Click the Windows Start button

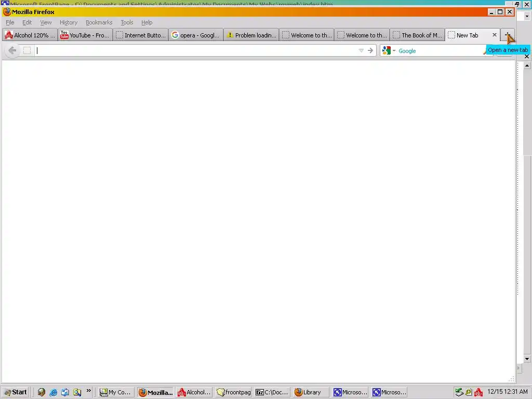[x=15, y=392]
